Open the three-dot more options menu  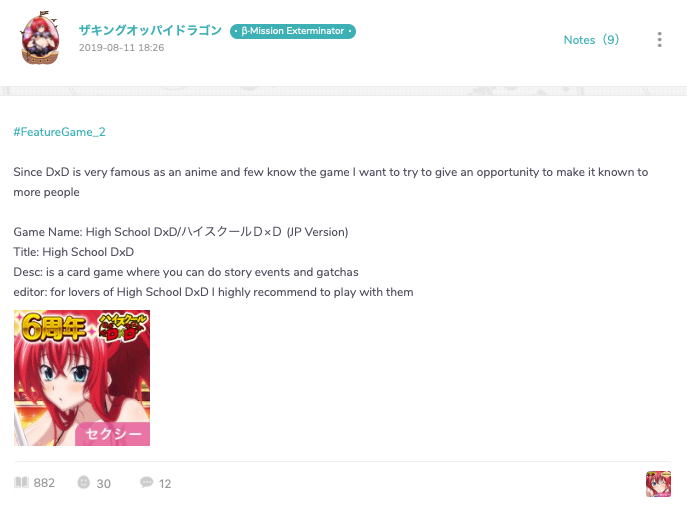coord(659,39)
